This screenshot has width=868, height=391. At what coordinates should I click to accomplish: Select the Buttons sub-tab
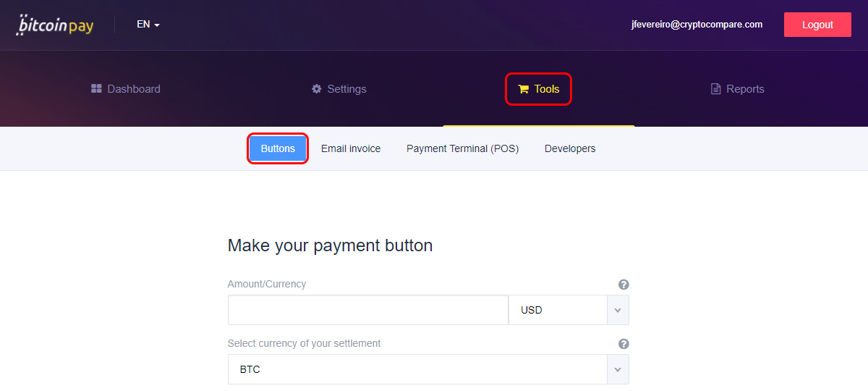click(278, 148)
